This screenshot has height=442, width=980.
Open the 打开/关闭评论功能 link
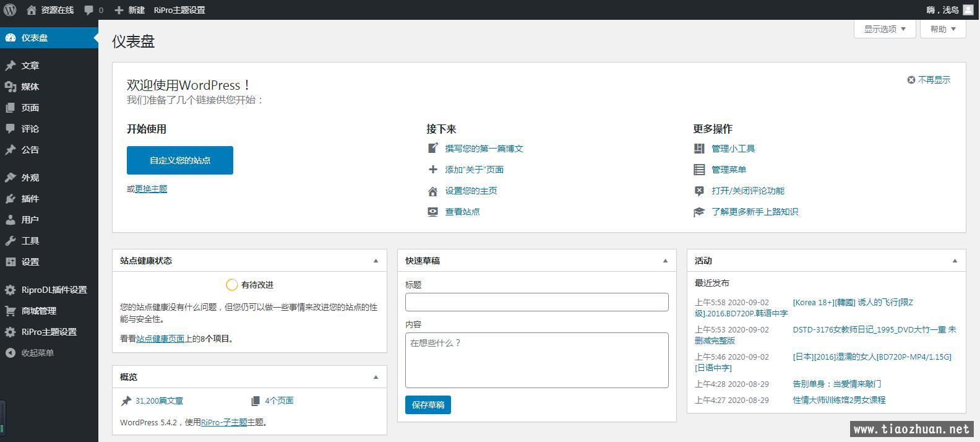point(748,191)
